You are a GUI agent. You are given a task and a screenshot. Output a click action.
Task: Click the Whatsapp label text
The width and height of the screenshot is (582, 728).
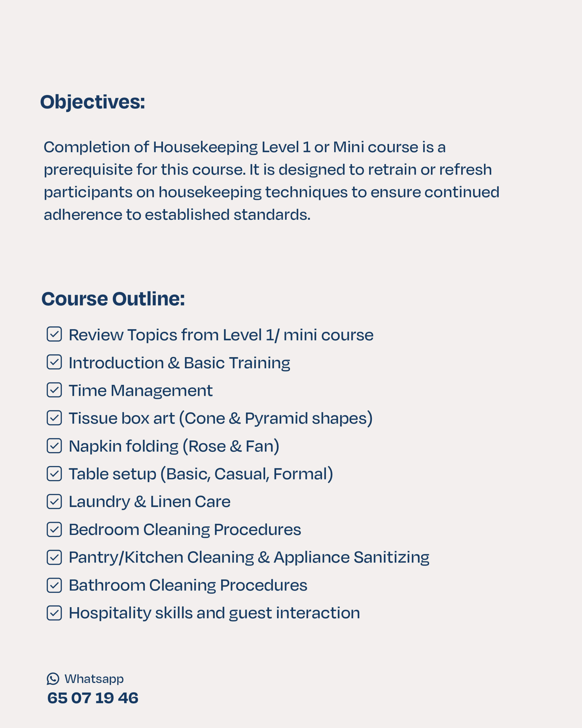click(x=94, y=679)
